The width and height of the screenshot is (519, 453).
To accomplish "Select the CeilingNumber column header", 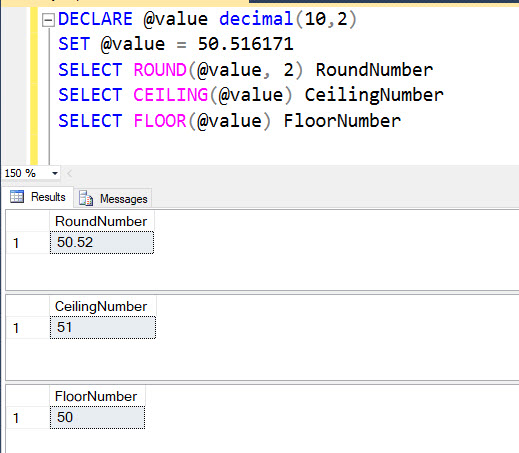I will pyautogui.click(x=102, y=306).
